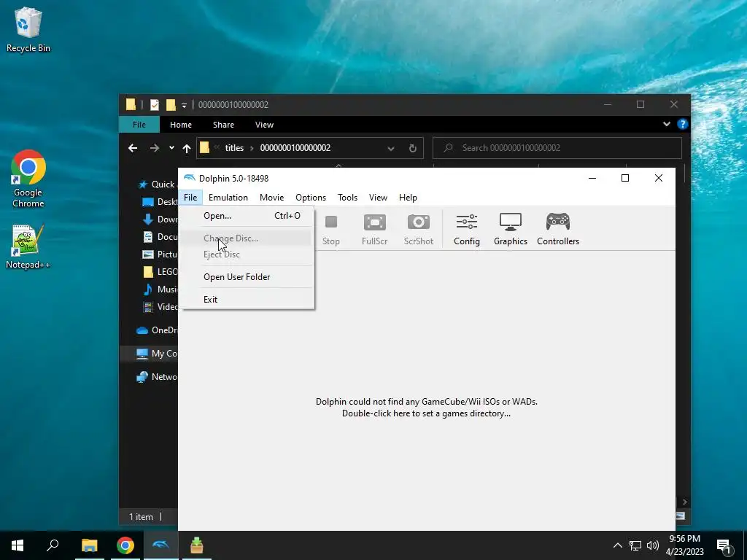Open the Dolphin File menu

pos(190,197)
